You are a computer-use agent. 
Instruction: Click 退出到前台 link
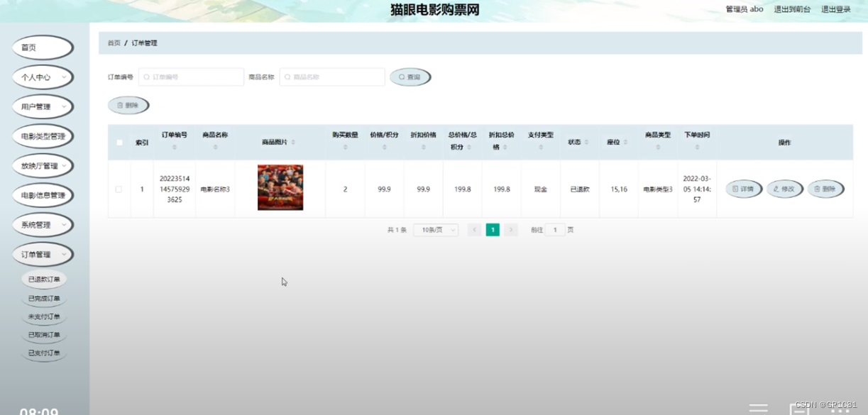[792, 9]
